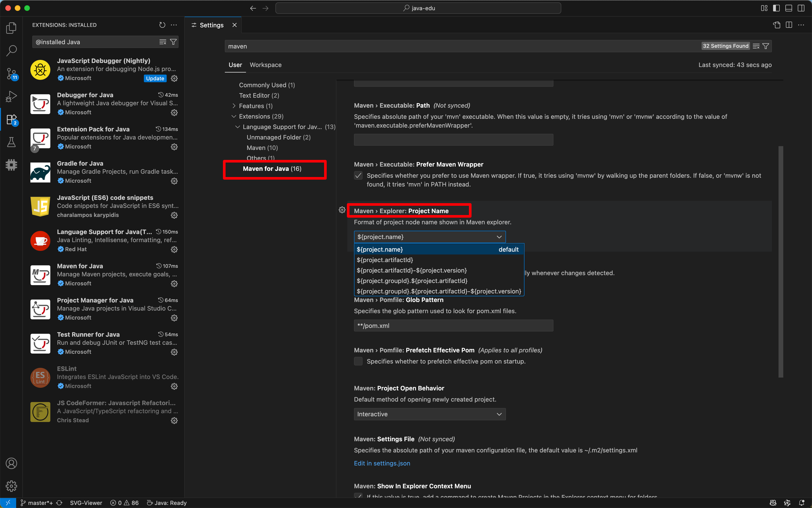
Task: Open the Explorer view in activity bar
Action: pyautogui.click(x=11, y=28)
